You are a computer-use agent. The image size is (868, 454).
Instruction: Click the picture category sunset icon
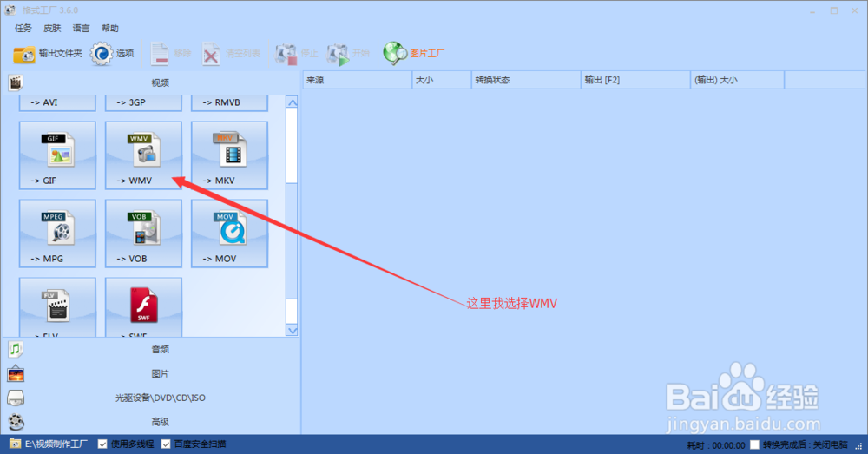[x=16, y=374]
